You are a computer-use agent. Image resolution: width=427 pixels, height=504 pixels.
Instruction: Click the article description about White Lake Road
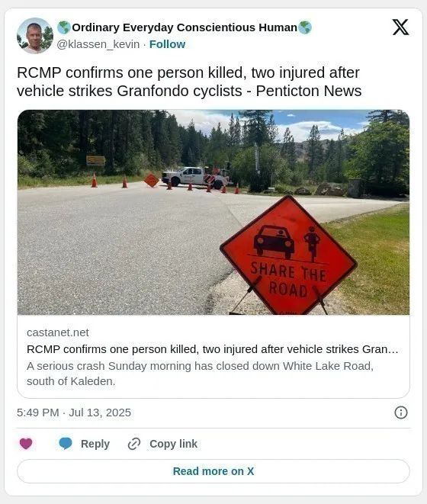(x=200, y=374)
